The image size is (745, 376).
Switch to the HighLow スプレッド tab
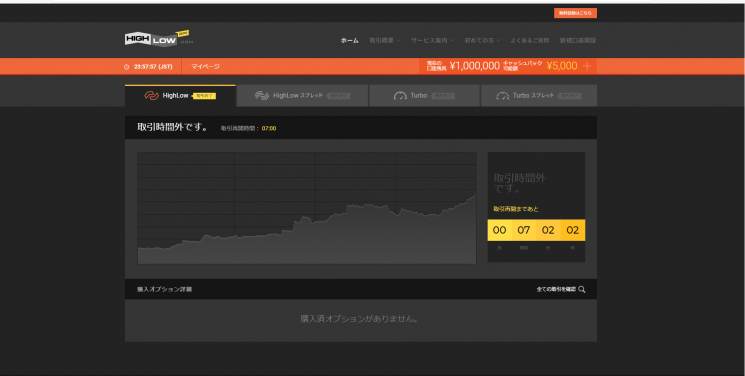(302, 96)
